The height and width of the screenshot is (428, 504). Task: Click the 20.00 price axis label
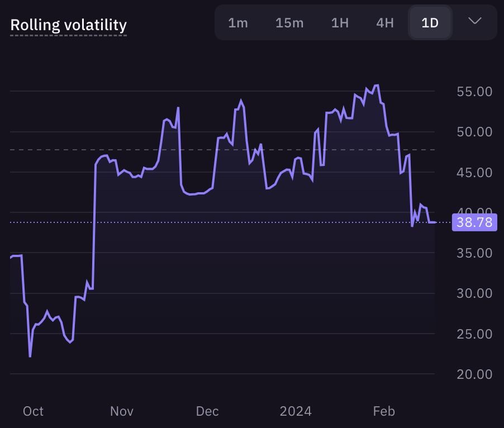pos(474,374)
